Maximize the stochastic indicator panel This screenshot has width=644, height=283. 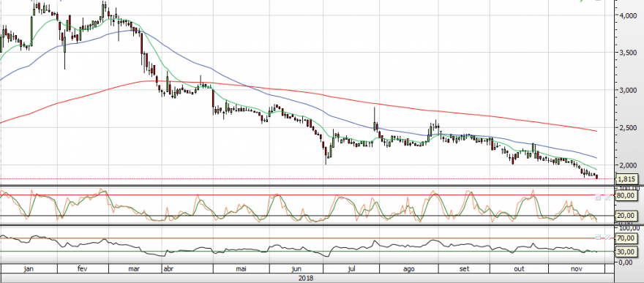click(598, 197)
